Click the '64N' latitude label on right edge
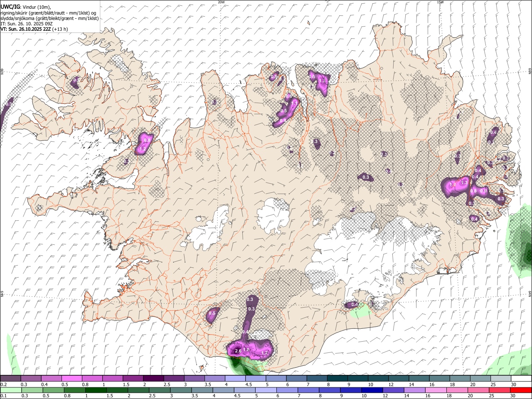Image resolution: width=532 pixels, height=399 pixels. [530, 294]
